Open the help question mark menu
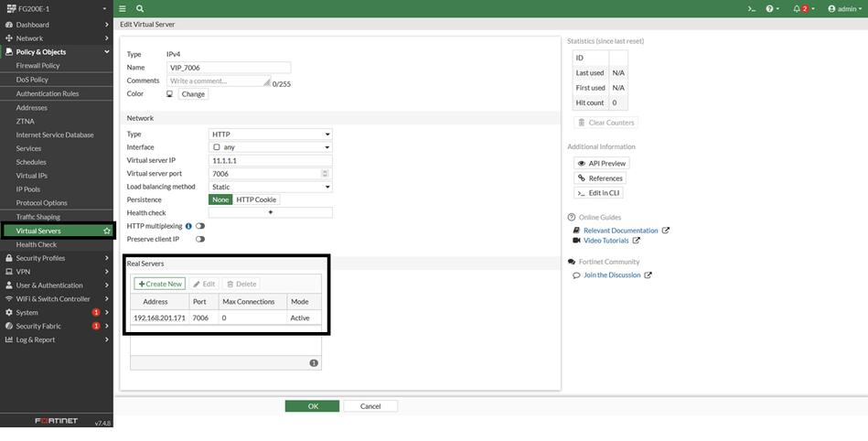The height and width of the screenshot is (441, 868). click(772, 9)
